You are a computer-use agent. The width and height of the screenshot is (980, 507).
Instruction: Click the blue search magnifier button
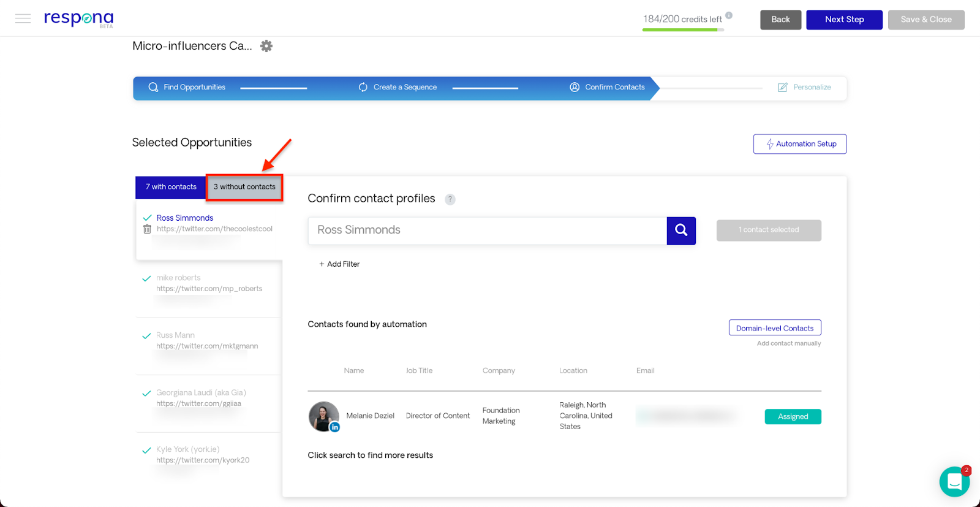tap(681, 231)
